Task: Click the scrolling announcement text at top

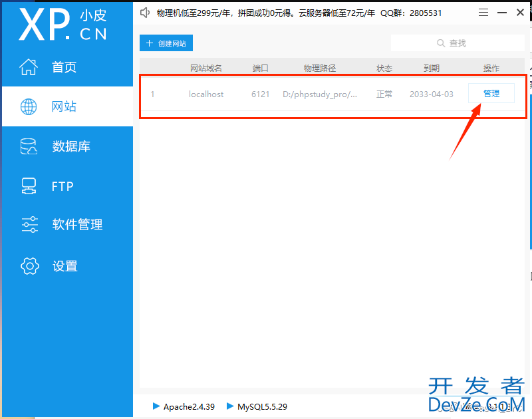Action: [299, 13]
